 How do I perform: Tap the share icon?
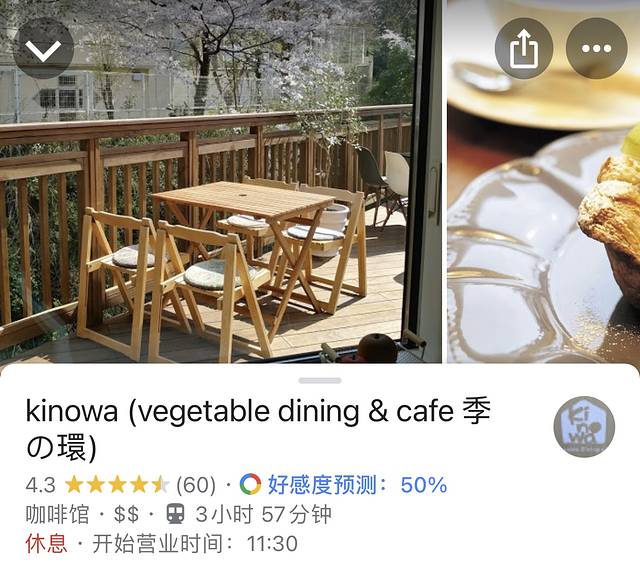click(x=524, y=48)
